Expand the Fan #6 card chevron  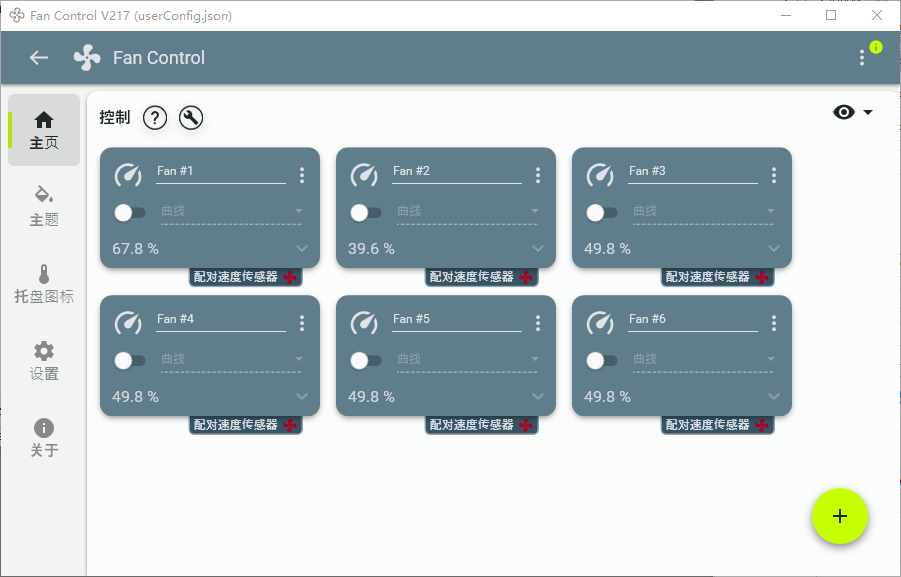[x=774, y=396]
